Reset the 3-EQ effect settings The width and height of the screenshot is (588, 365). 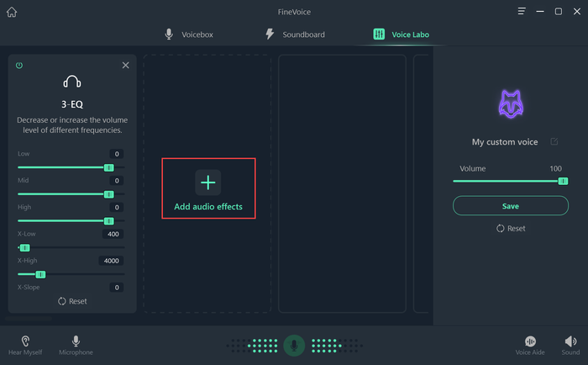coord(72,301)
